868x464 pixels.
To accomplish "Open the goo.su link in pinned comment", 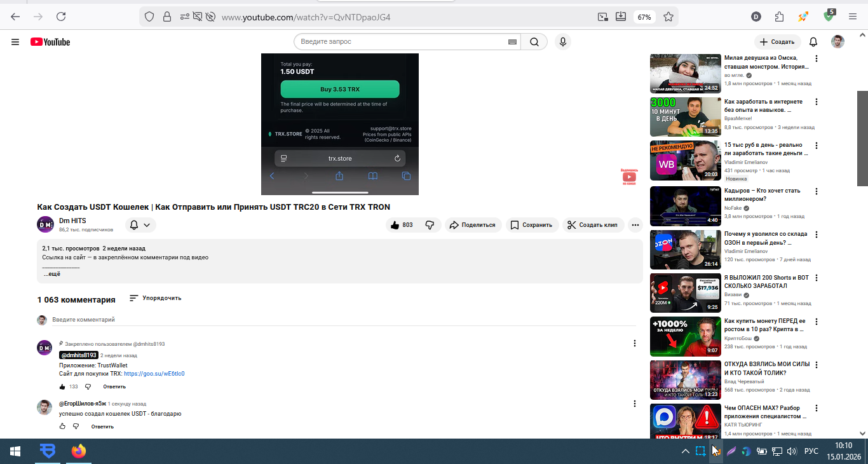I will pos(154,374).
